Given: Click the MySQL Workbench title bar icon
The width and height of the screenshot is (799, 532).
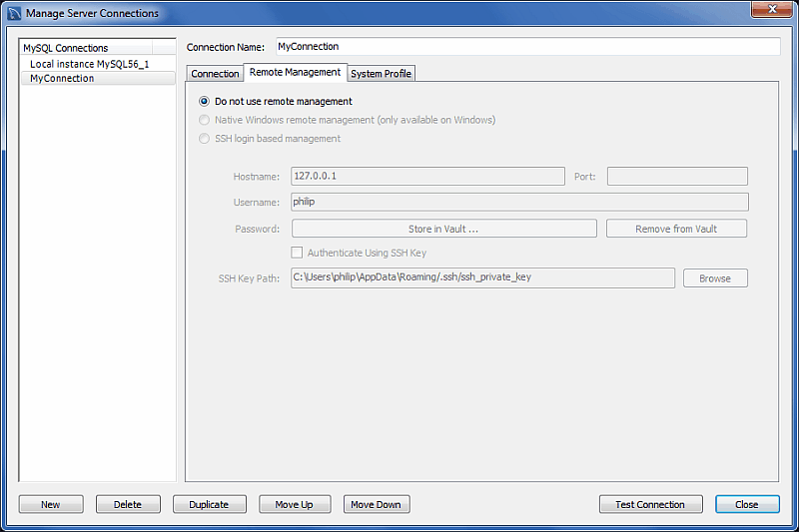Looking at the screenshot, I should tap(13, 13).
